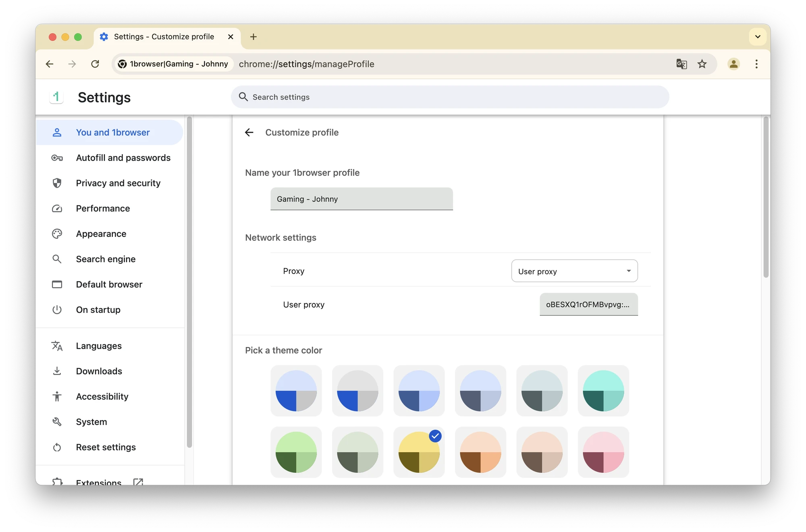
Task: Go to Privacy and security settings
Action: 109,183
